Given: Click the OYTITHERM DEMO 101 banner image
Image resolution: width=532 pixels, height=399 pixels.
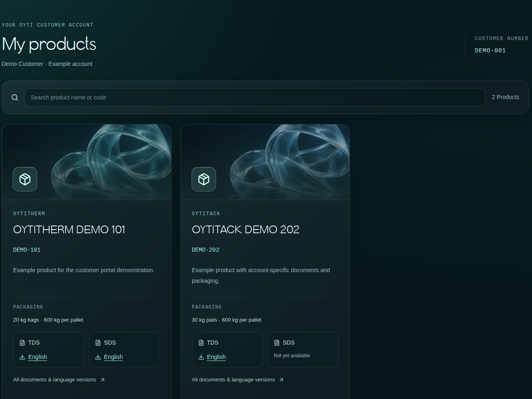Looking at the screenshot, I should point(87,162).
